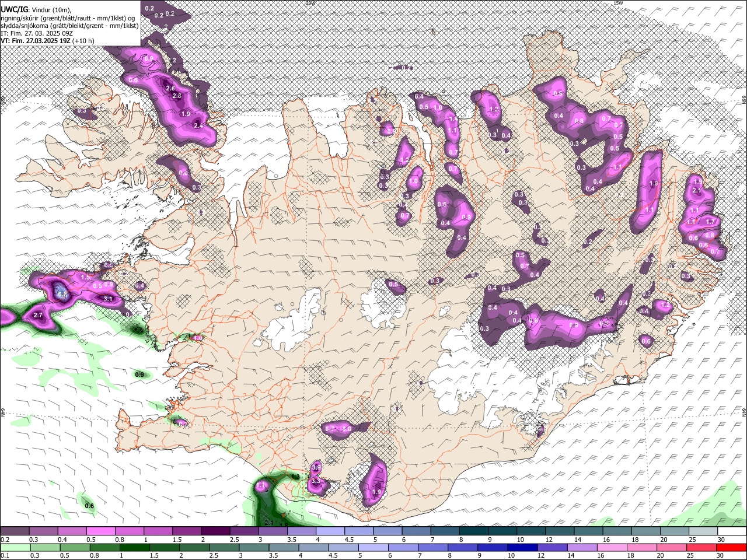Click the 'slydda/snjókoma' description line

pyautogui.click(x=69, y=26)
